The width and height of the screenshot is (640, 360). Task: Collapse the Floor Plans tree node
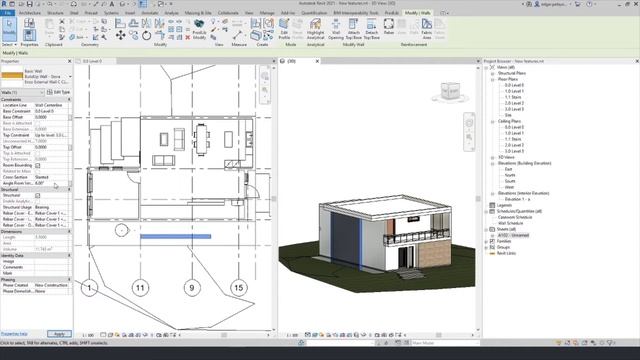pyautogui.click(x=493, y=79)
